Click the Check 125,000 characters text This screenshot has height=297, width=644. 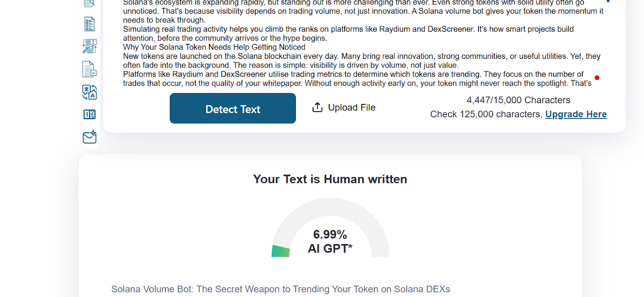[486, 114]
